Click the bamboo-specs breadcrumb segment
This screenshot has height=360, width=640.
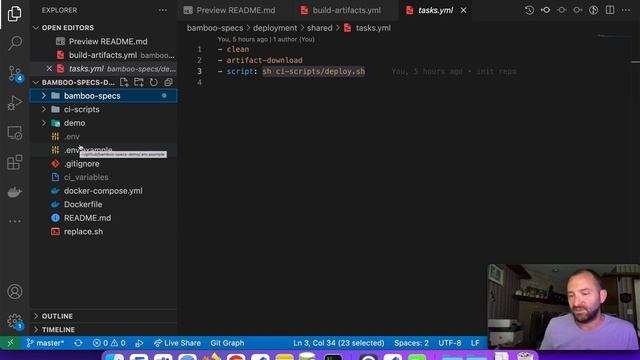[215, 28]
